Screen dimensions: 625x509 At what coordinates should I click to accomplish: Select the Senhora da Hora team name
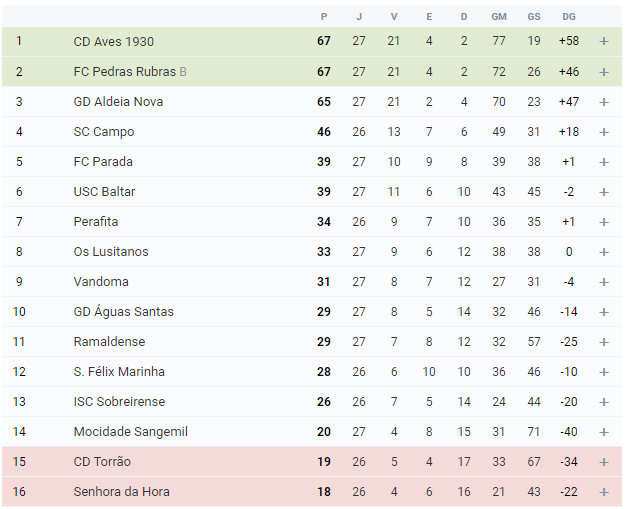[x=122, y=491]
